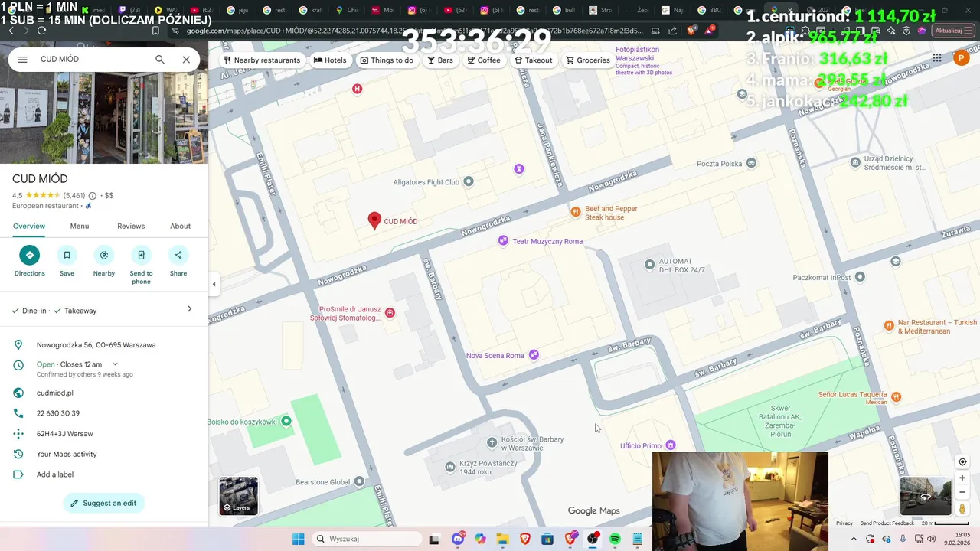Switch to the About tab

point(181,226)
